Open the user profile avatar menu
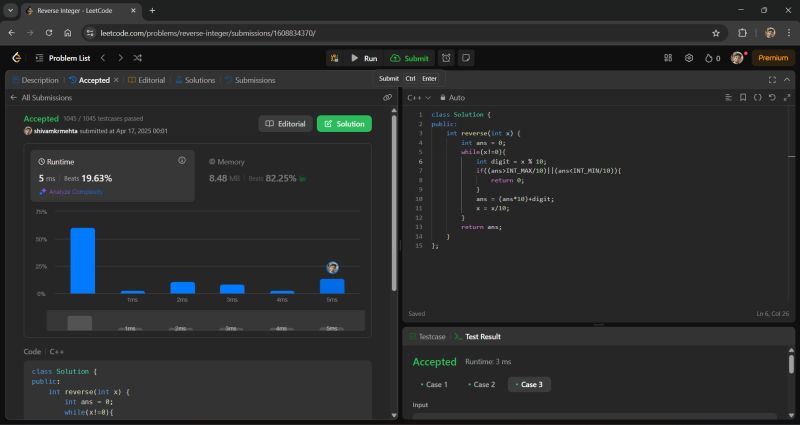 737,58
